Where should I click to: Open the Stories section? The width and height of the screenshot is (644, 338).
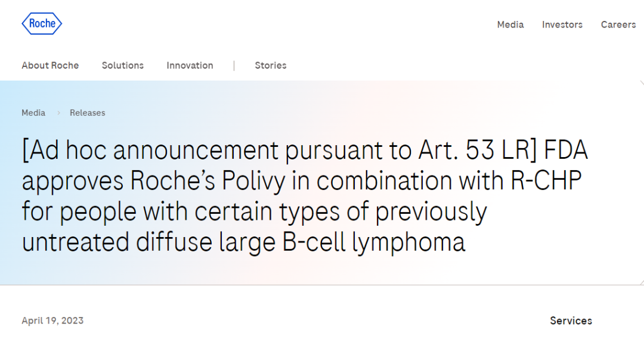pos(270,66)
